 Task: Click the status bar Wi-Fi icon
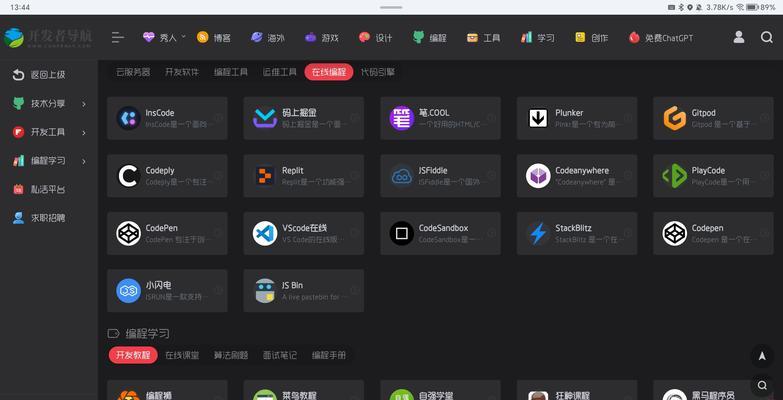(740, 7)
